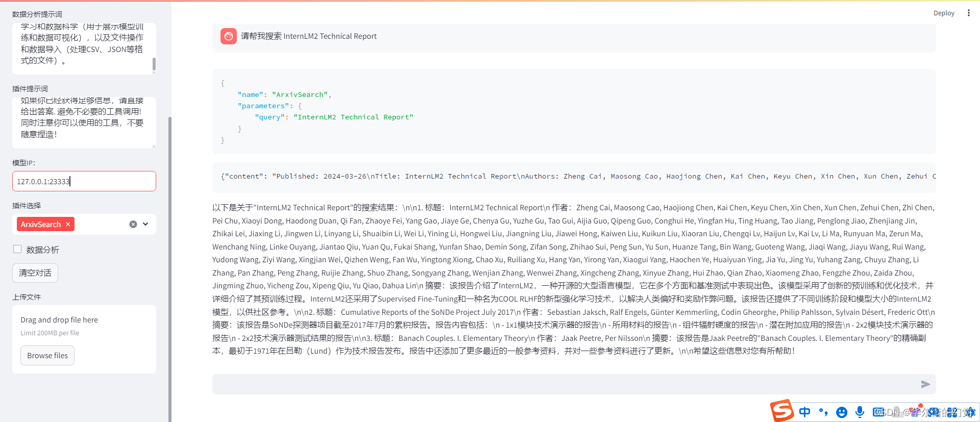
Task: Click the Deploy button
Action: pos(944,13)
